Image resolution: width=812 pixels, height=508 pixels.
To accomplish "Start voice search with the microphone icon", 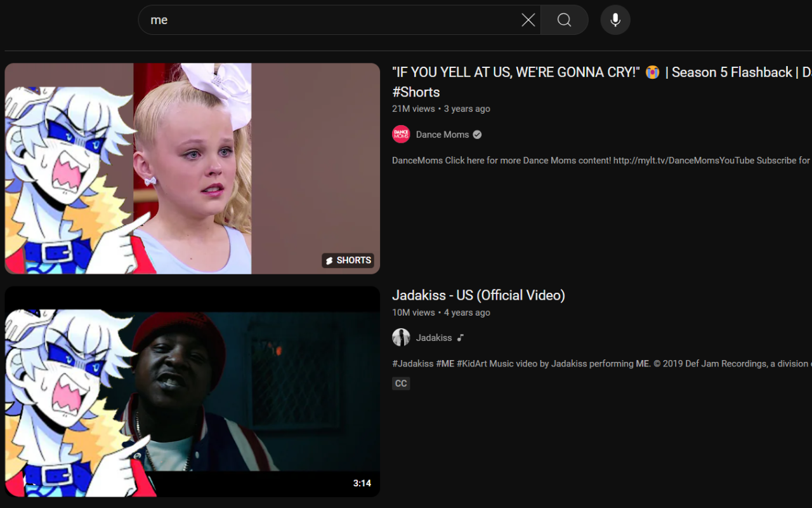I will tap(615, 20).
